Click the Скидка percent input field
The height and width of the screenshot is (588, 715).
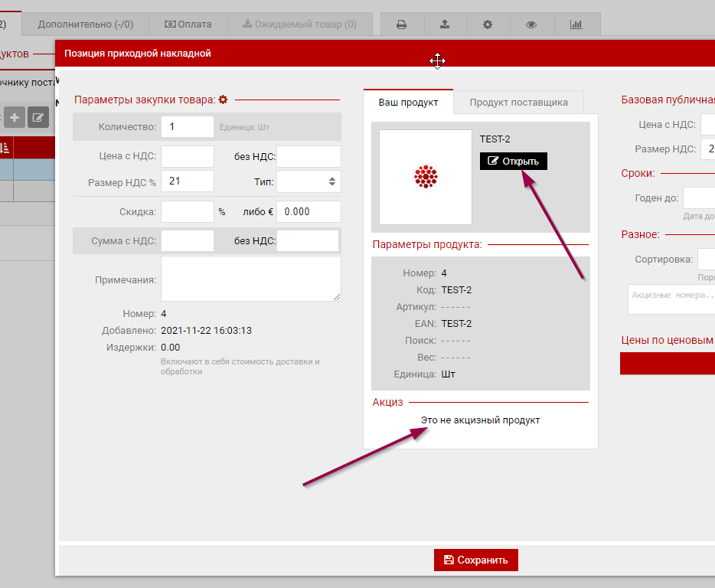click(x=187, y=211)
